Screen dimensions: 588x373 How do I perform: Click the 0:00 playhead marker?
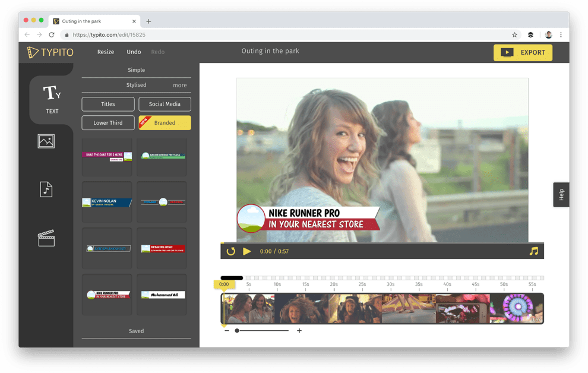[224, 284]
